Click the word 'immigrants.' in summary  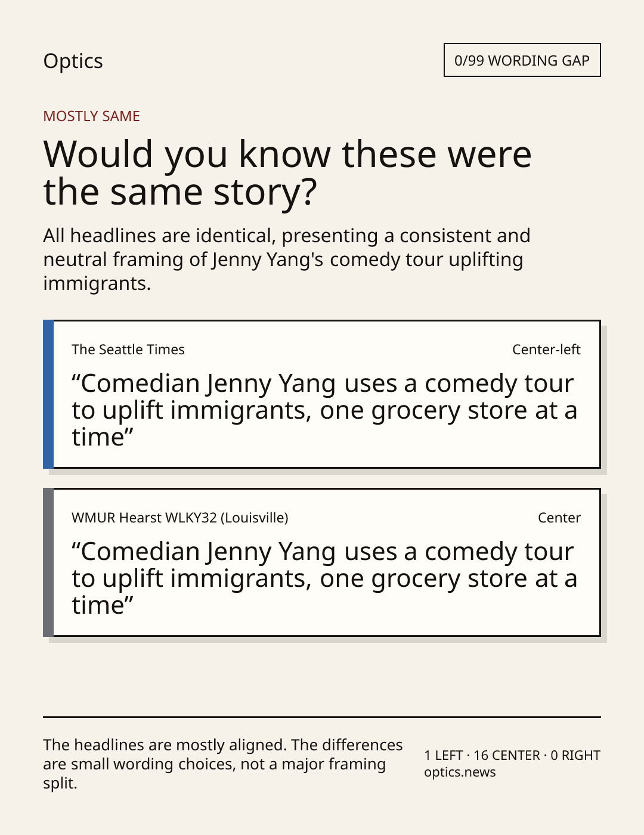97,283
